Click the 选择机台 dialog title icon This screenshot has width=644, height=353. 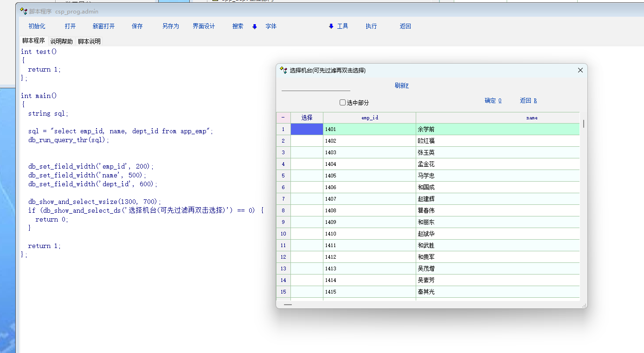[283, 70]
